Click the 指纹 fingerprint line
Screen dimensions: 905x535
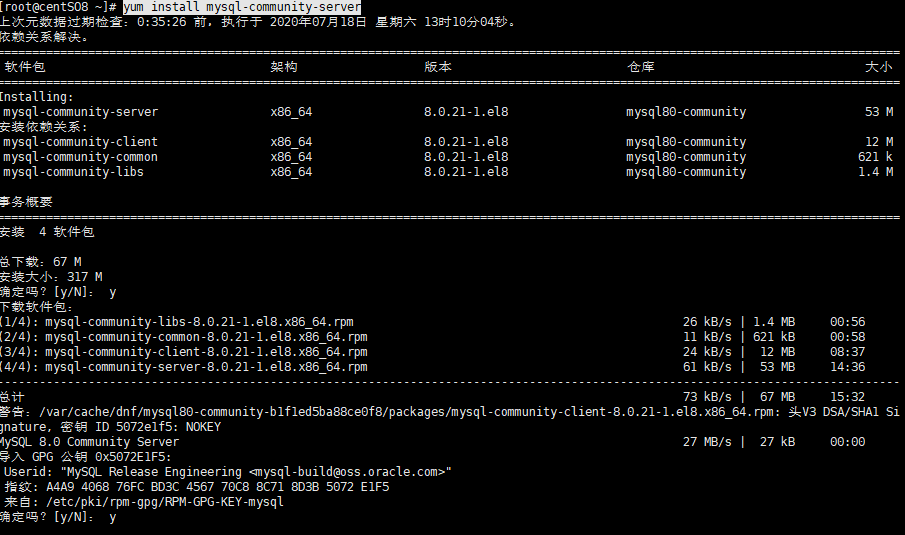(x=197, y=487)
